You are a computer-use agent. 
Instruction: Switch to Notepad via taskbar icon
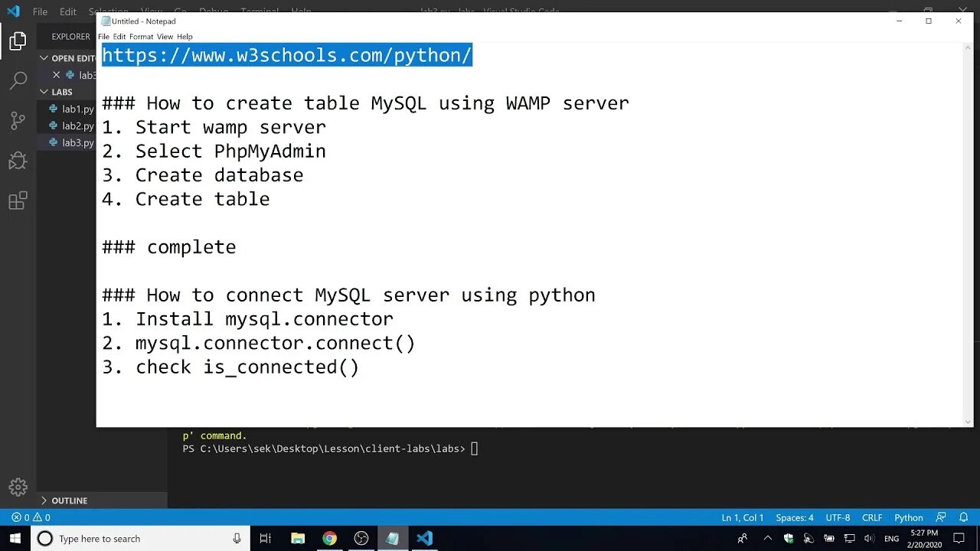pyautogui.click(x=393, y=539)
